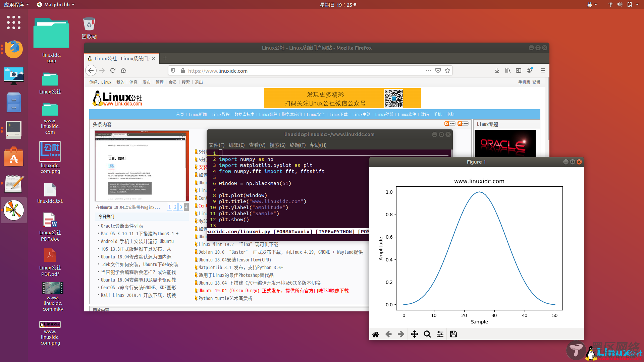Show Firefox sidebars icon
This screenshot has width=644, height=362.
click(x=519, y=70)
